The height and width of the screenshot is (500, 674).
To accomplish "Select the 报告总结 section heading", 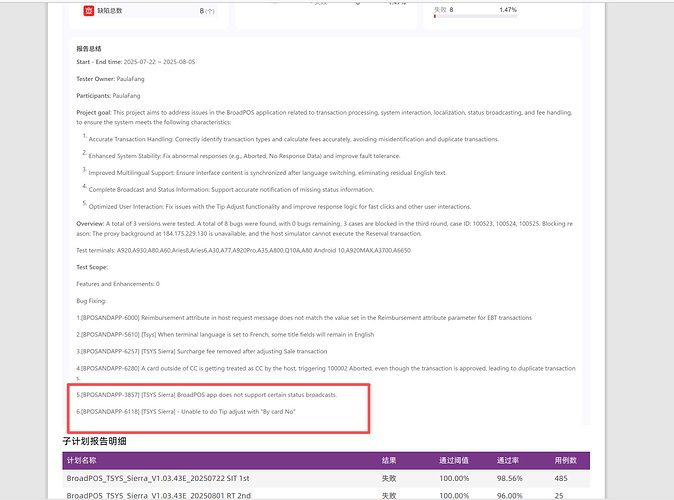I will [89, 48].
